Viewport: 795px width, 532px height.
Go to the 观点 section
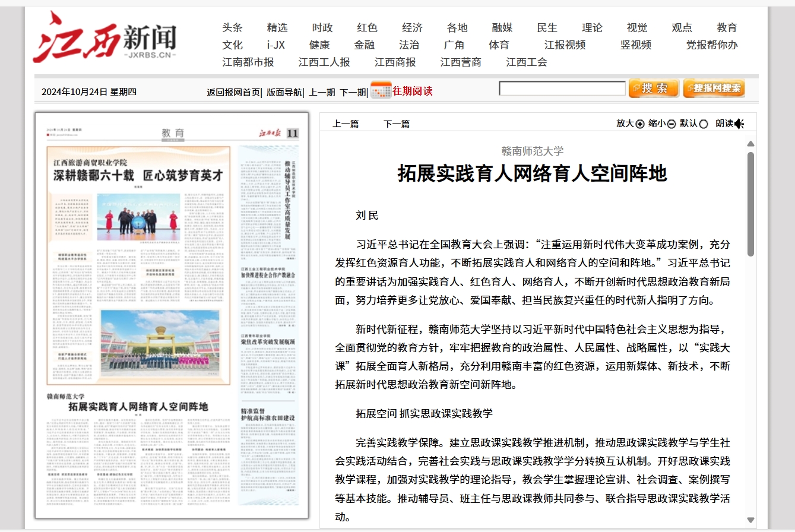(682, 27)
